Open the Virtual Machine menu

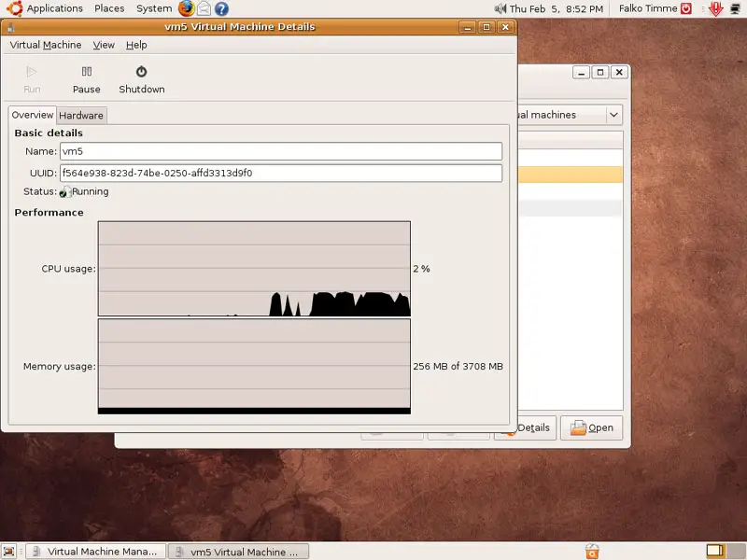tap(46, 45)
